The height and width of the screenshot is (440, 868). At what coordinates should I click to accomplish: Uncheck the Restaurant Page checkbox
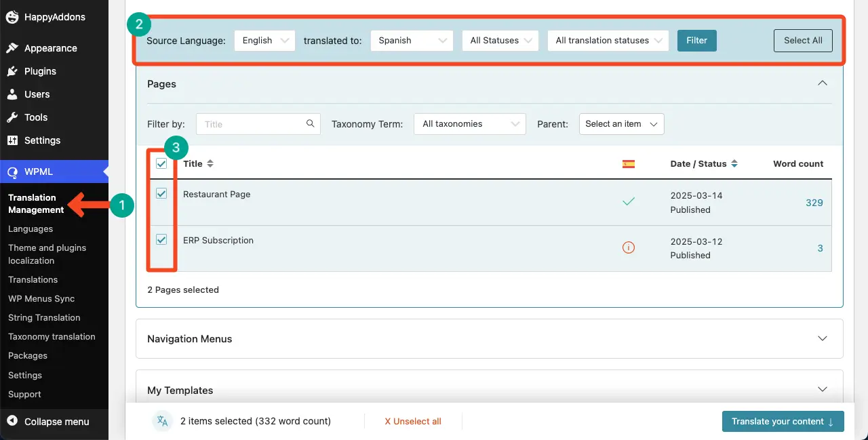161,193
